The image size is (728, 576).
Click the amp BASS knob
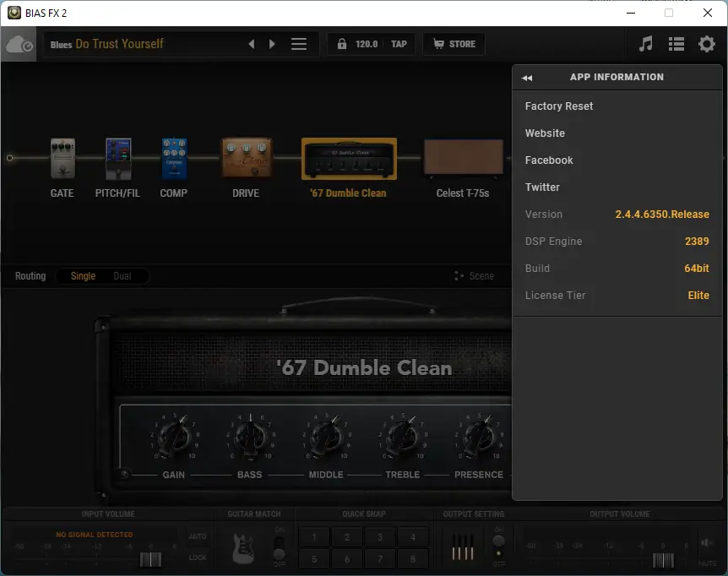tap(251, 437)
